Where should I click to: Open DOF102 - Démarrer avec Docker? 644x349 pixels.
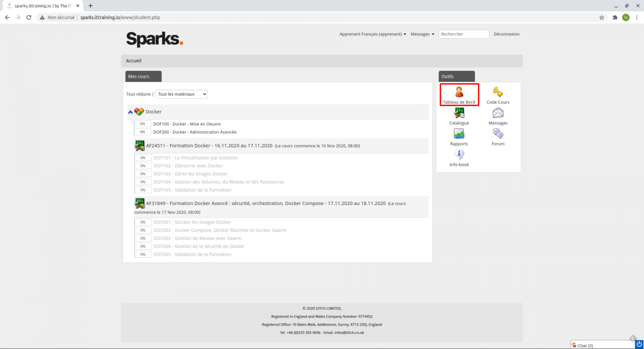tap(188, 166)
